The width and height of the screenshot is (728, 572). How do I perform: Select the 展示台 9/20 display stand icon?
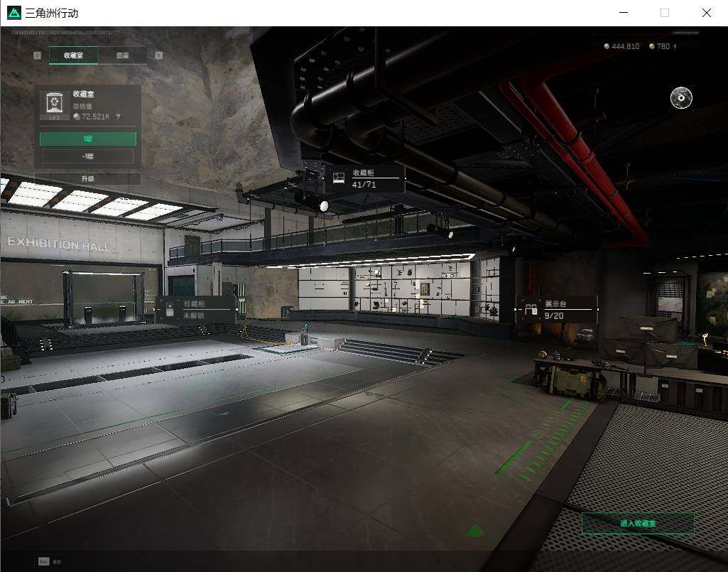[531, 310]
